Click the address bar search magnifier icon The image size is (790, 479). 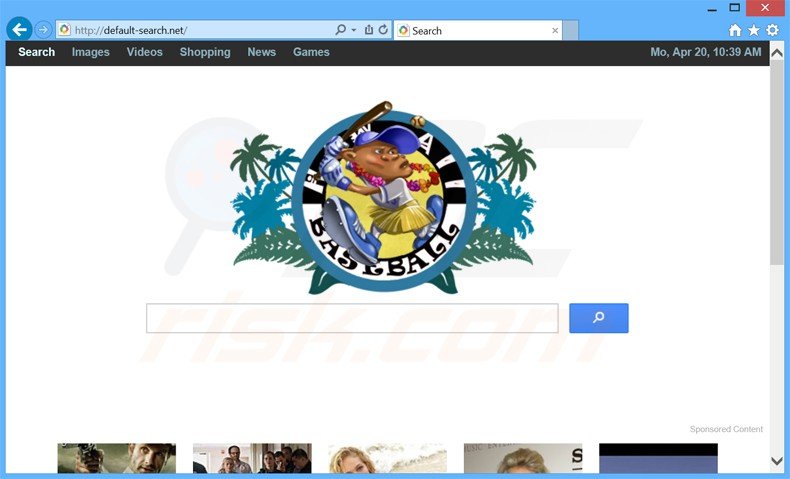[x=341, y=30]
